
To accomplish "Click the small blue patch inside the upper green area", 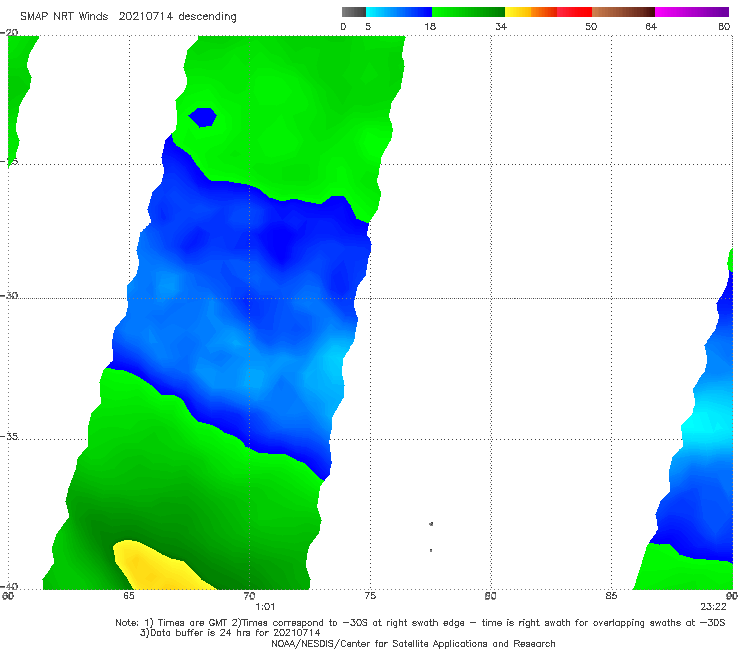I will point(203,117).
